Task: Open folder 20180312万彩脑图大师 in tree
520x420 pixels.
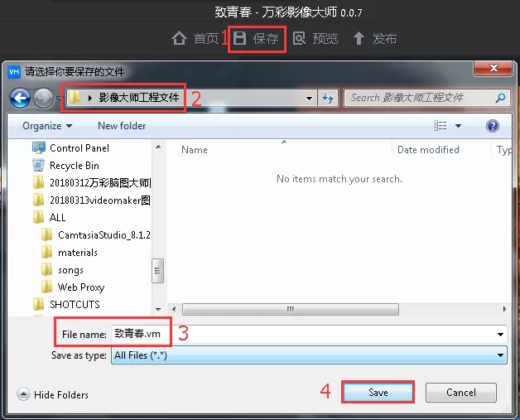Action: [x=100, y=183]
